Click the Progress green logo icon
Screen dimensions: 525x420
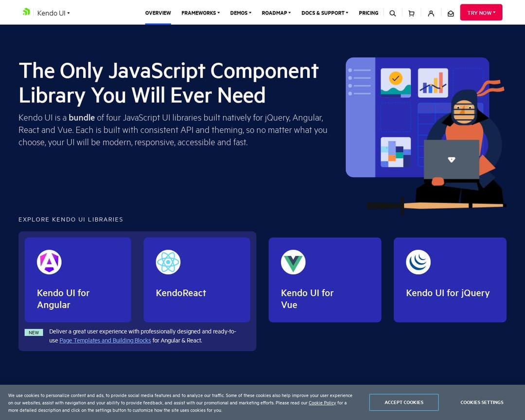[x=26, y=12]
